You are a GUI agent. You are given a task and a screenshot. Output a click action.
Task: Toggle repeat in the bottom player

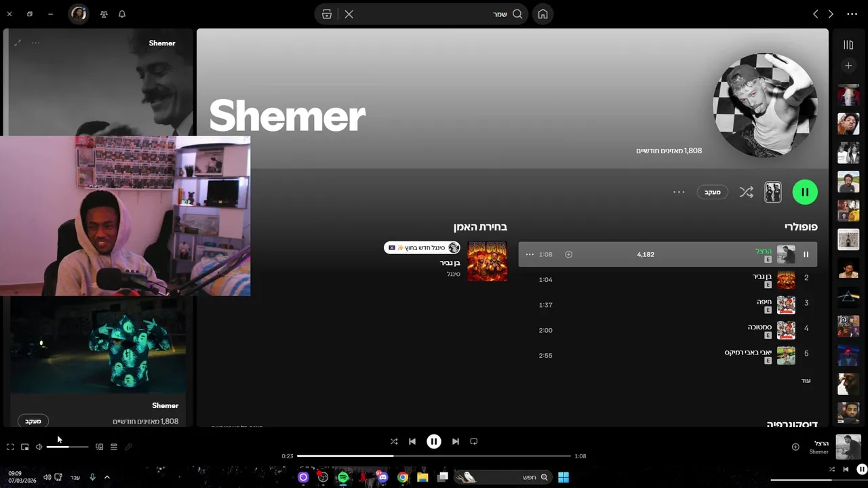tap(474, 441)
